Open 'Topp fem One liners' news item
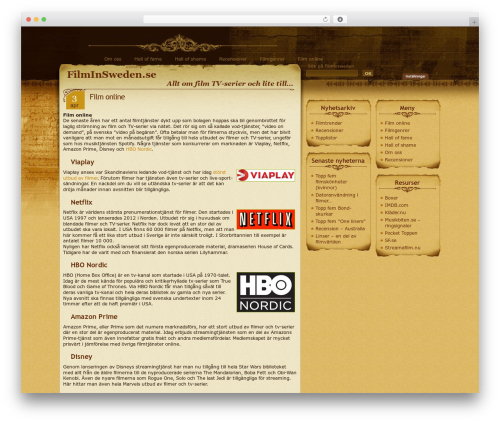The width and height of the screenshot is (500, 423). pos(340,221)
